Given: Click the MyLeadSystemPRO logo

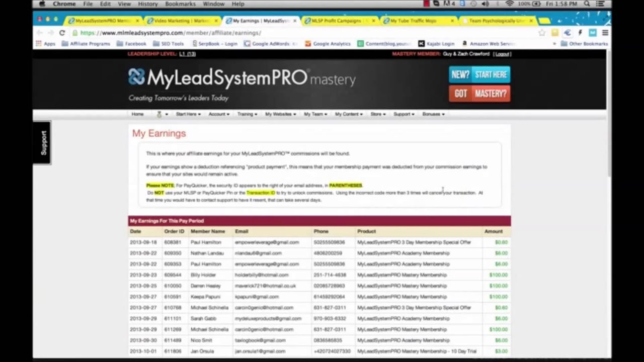Looking at the screenshot, I should [x=242, y=78].
